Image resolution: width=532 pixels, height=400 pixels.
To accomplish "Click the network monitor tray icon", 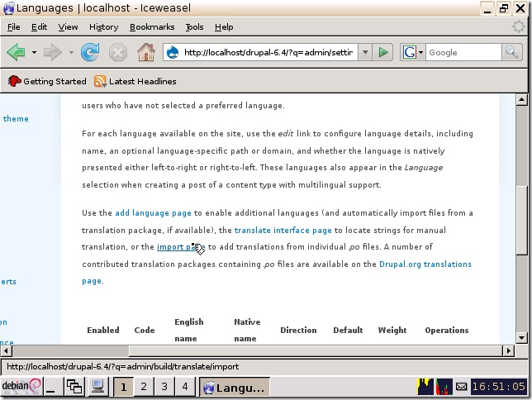I will [x=444, y=387].
